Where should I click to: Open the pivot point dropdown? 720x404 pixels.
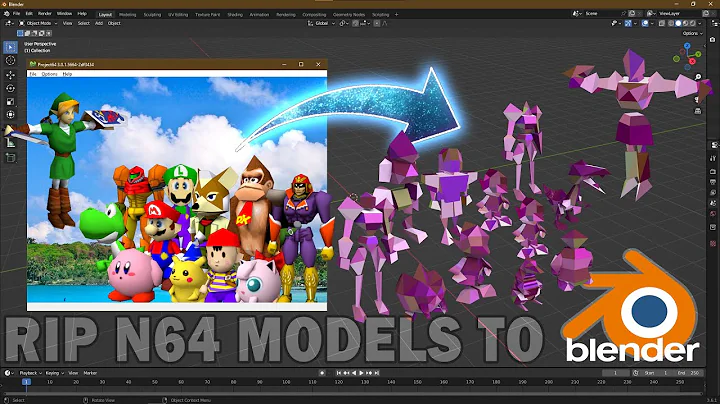coord(344,23)
